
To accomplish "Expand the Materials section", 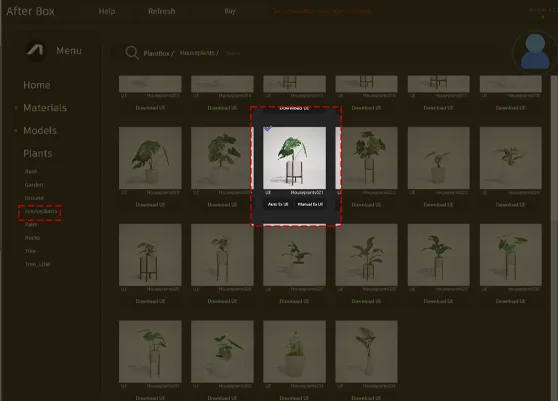I will (45, 108).
